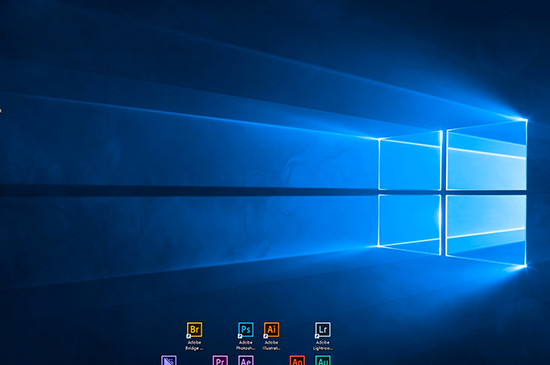
Task: Click the Adobe Illustrator Ai desktop icon
Action: point(271,330)
